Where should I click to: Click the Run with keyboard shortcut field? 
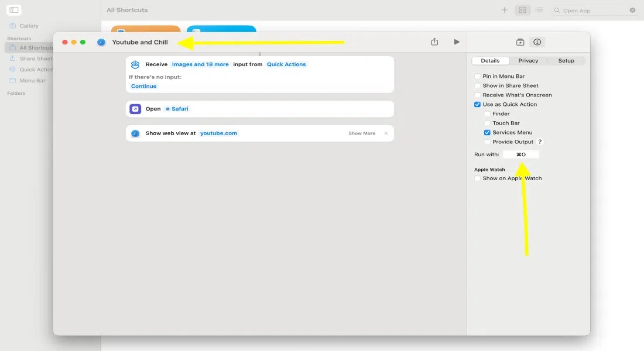coord(521,155)
